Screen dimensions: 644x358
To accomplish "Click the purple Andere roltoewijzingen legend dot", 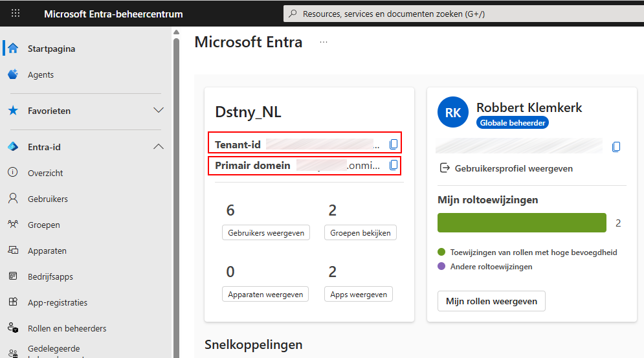I will point(441,266).
